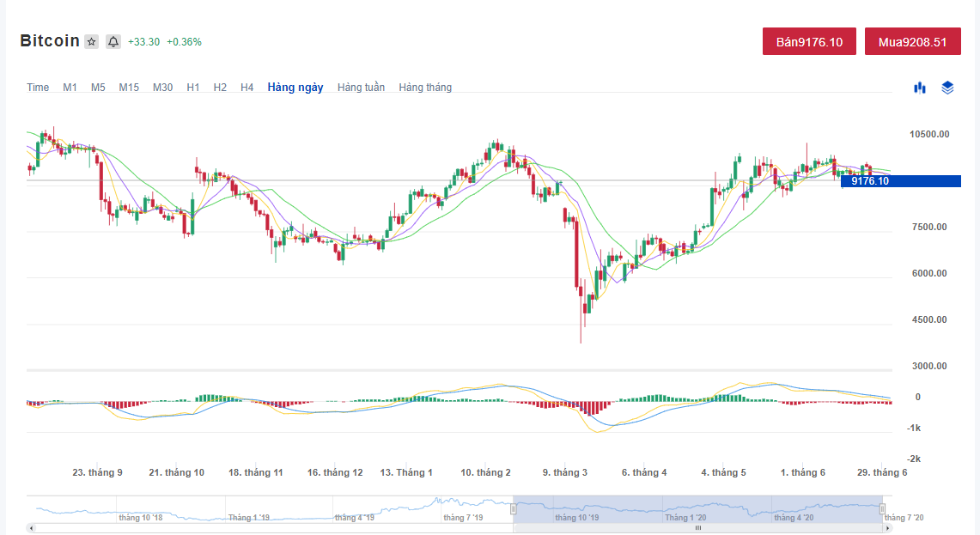The image size is (980, 535).
Task: Open chart type candlestick icon
Action: pyautogui.click(x=920, y=88)
